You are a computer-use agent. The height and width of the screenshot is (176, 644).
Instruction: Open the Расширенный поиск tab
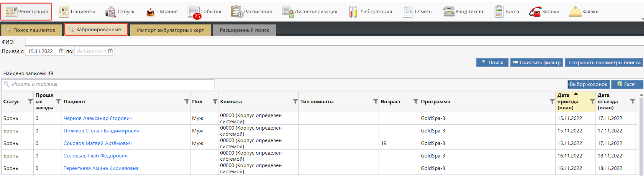(x=244, y=30)
